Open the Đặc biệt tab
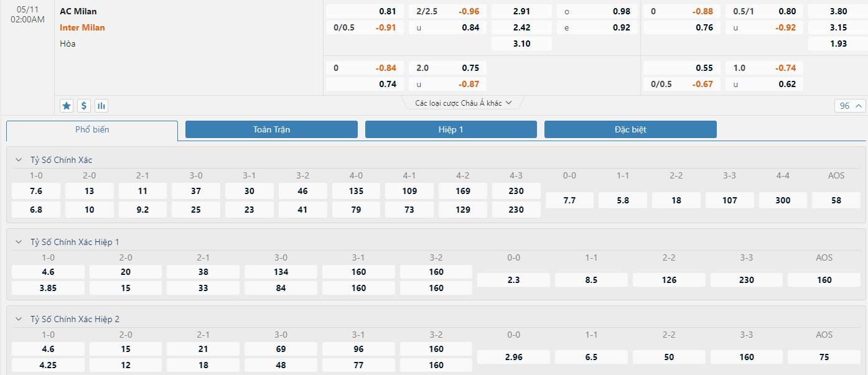 point(630,129)
